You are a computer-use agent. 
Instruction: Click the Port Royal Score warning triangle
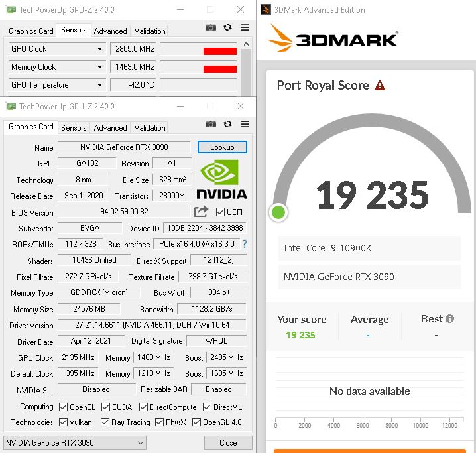coord(380,86)
